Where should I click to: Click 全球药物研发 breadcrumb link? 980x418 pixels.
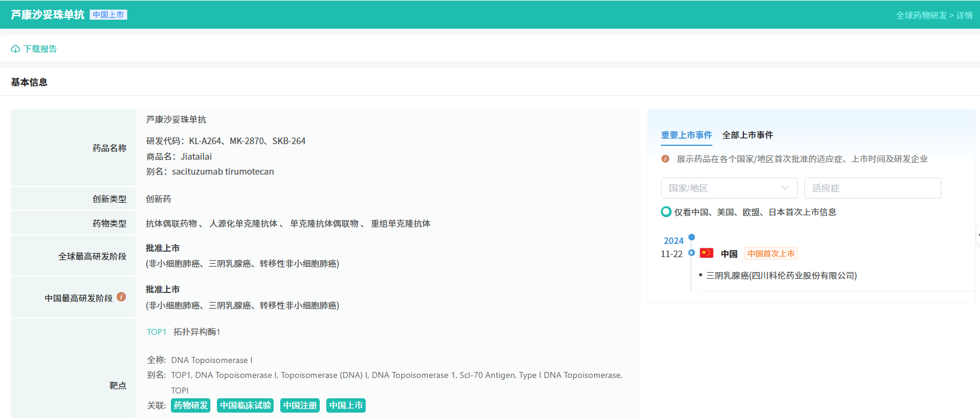click(921, 16)
